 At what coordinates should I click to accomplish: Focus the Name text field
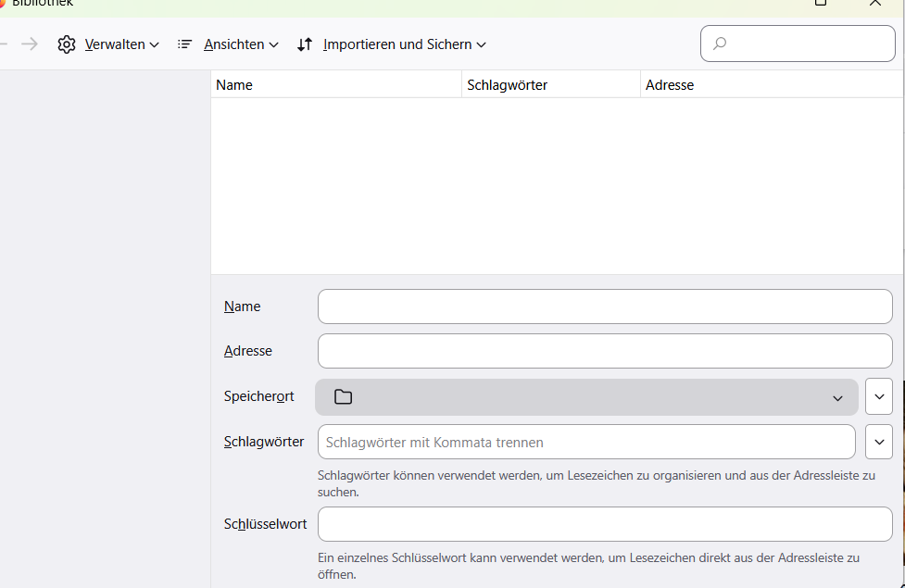(604, 307)
